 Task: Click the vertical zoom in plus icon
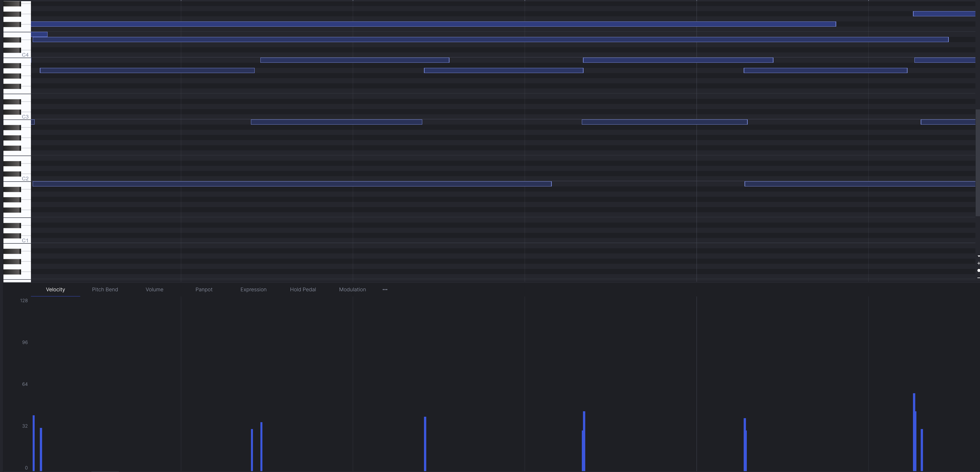[x=978, y=263]
